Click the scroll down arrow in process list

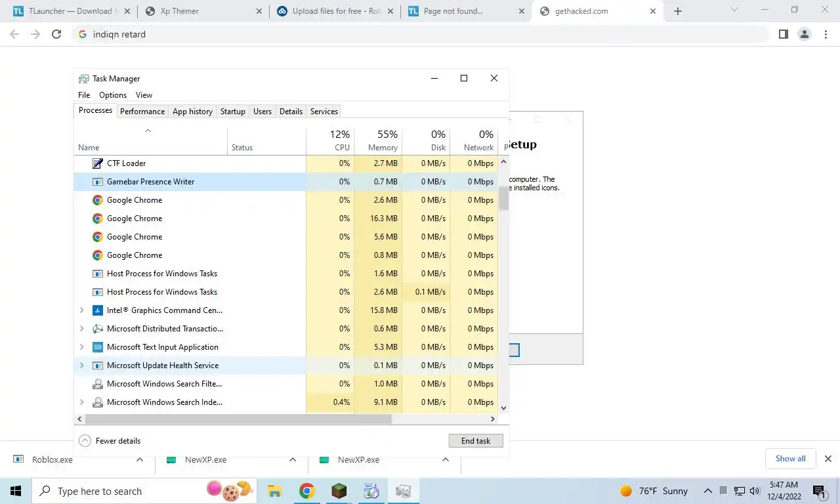(x=504, y=408)
